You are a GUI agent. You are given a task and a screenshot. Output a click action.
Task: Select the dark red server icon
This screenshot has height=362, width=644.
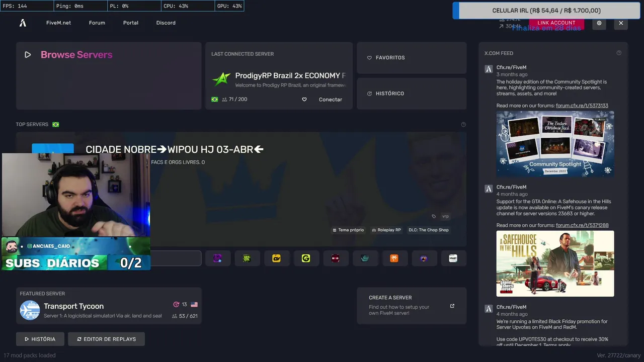click(x=336, y=258)
